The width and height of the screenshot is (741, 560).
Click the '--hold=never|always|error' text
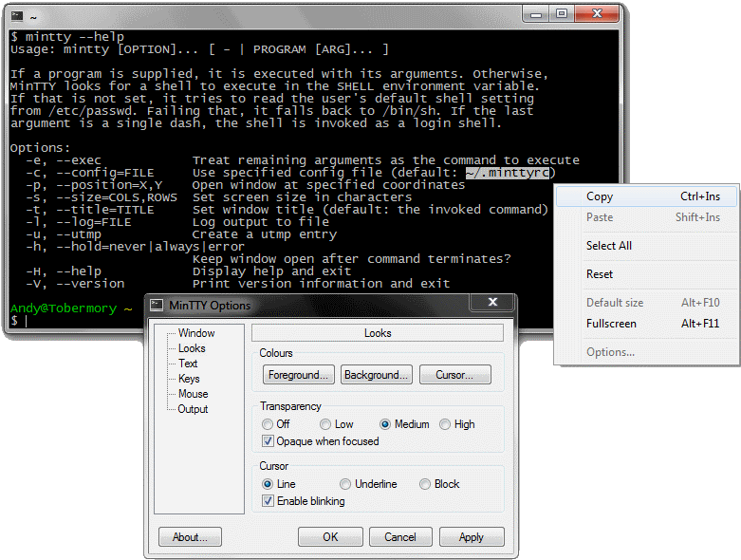click(150, 247)
